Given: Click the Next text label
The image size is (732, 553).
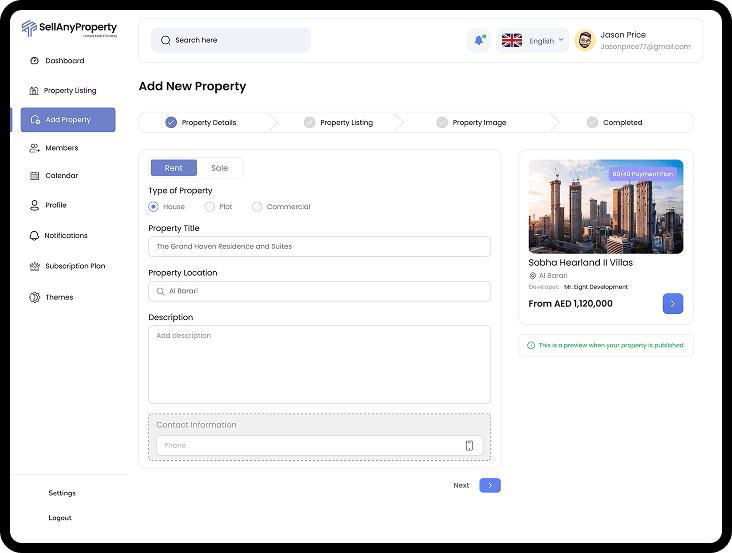Looking at the screenshot, I should point(461,485).
